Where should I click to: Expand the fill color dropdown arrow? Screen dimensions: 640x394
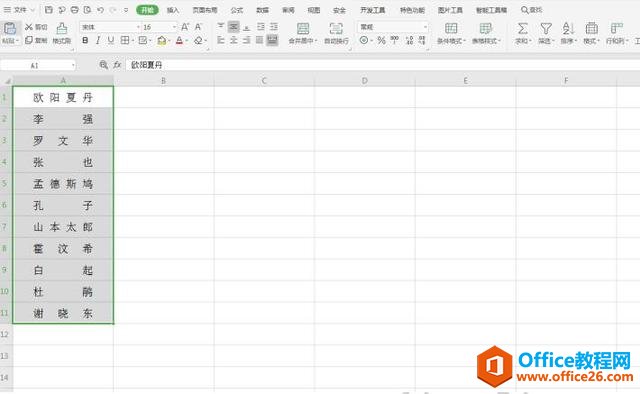pyautogui.click(x=169, y=40)
